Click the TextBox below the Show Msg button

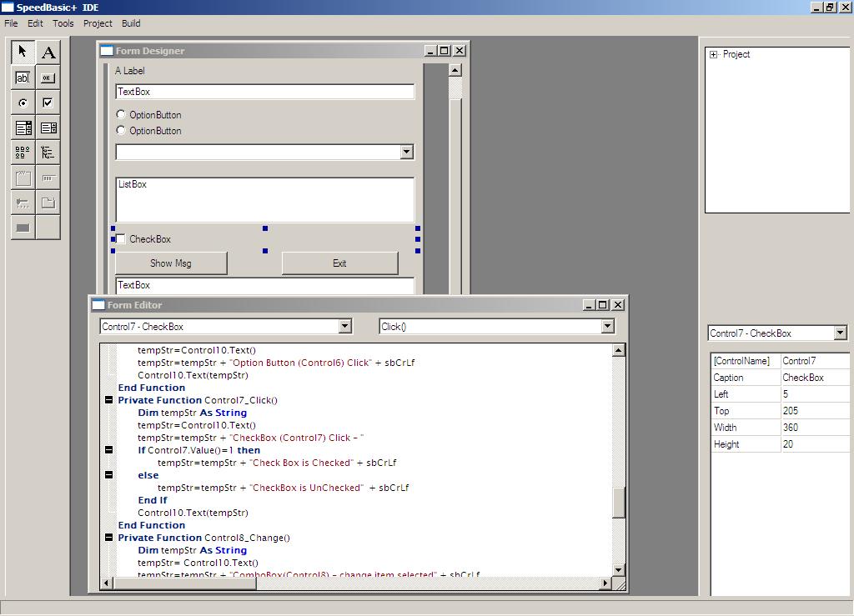point(265,286)
